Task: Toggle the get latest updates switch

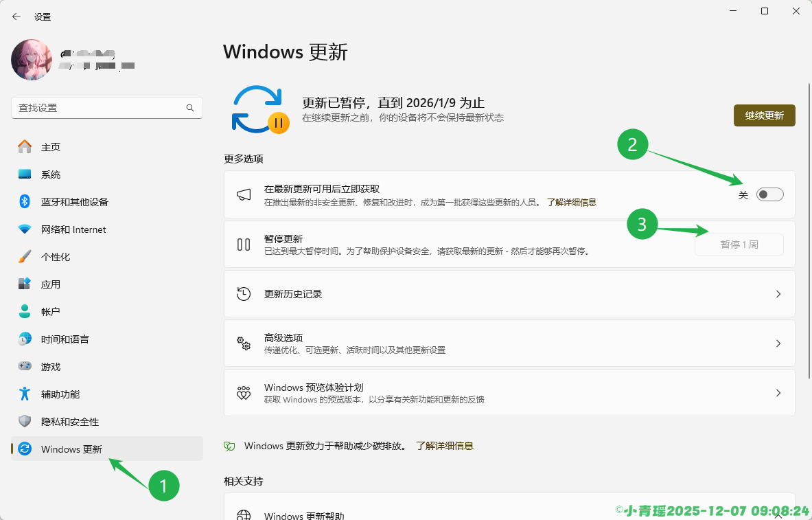Action: tap(769, 195)
